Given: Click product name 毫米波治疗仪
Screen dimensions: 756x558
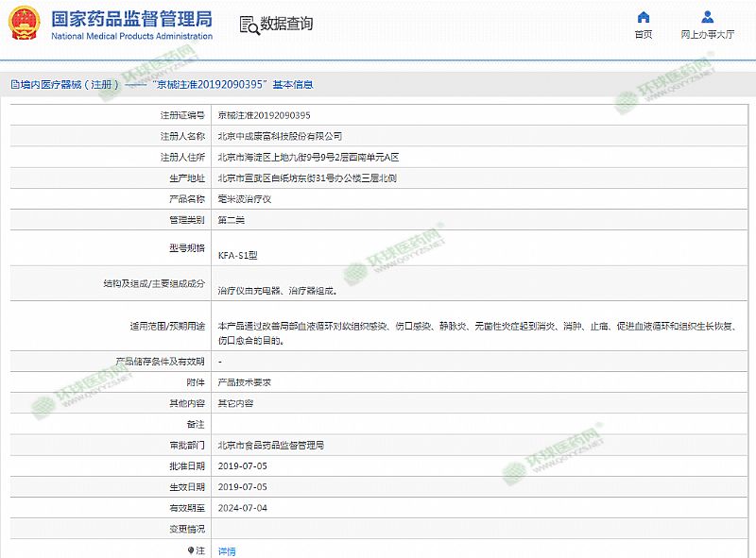Looking at the screenshot, I should point(245,198).
